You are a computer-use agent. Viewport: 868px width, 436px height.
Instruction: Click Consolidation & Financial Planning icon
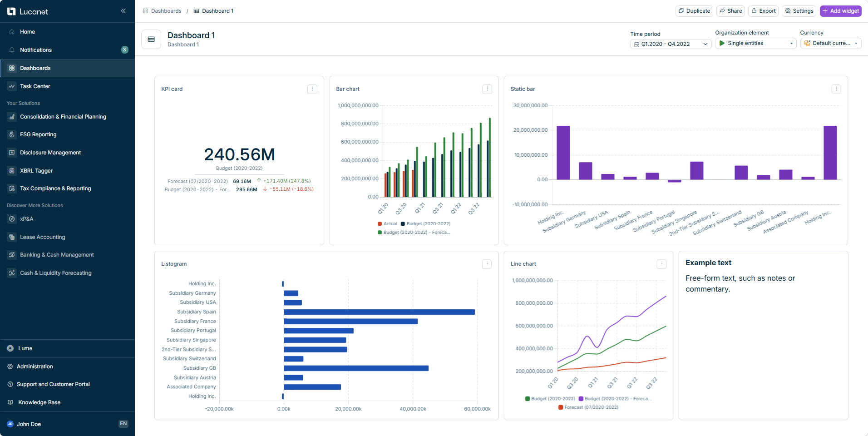click(12, 117)
